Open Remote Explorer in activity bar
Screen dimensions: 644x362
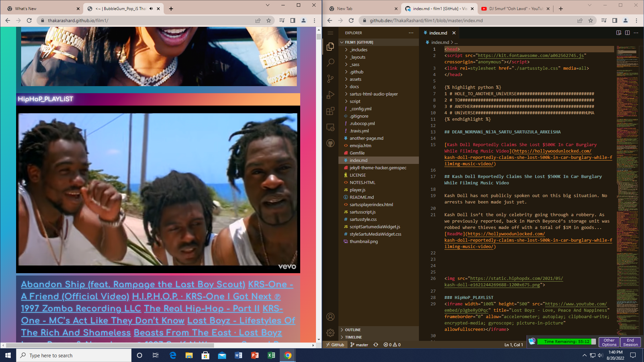pyautogui.click(x=330, y=127)
